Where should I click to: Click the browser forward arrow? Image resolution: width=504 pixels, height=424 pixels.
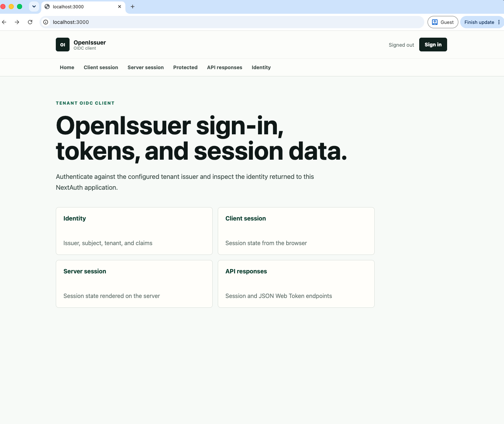(x=17, y=22)
